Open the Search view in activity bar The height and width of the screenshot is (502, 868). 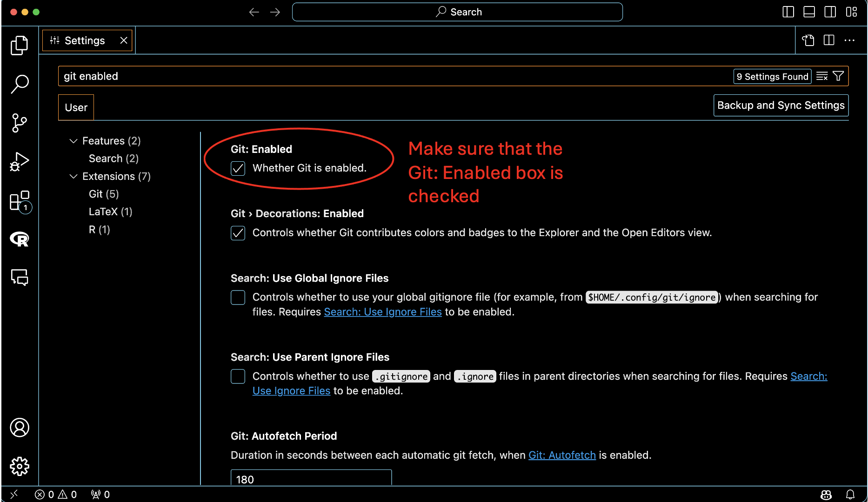[20, 84]
